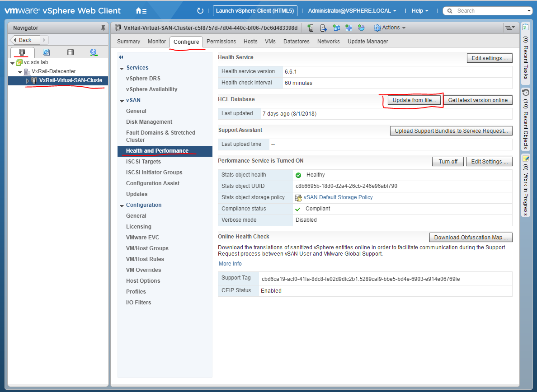The height and width of the screenshot is (392, 537).
Task: Click the refresh icon in top bar
Action: [x=200, y=11]
